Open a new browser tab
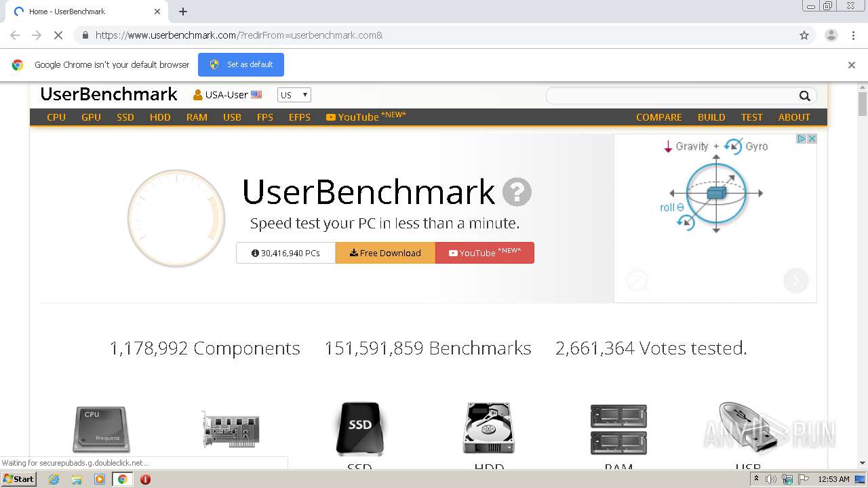 [183, 12]
